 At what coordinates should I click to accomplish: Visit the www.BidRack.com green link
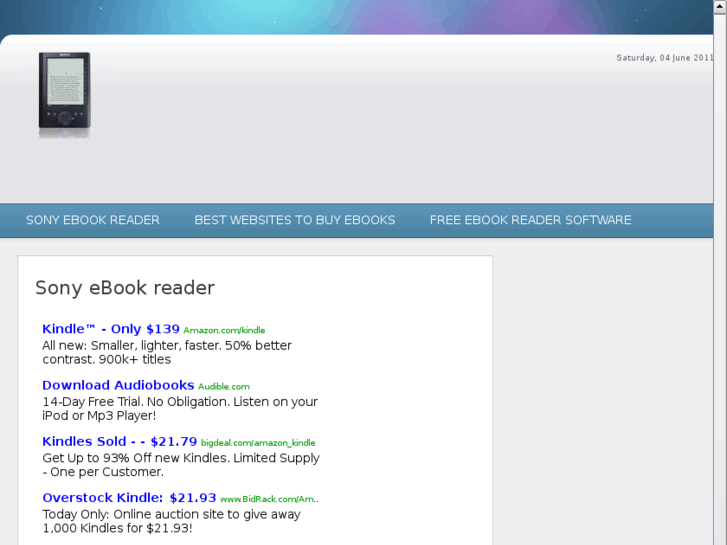(269, 499)
